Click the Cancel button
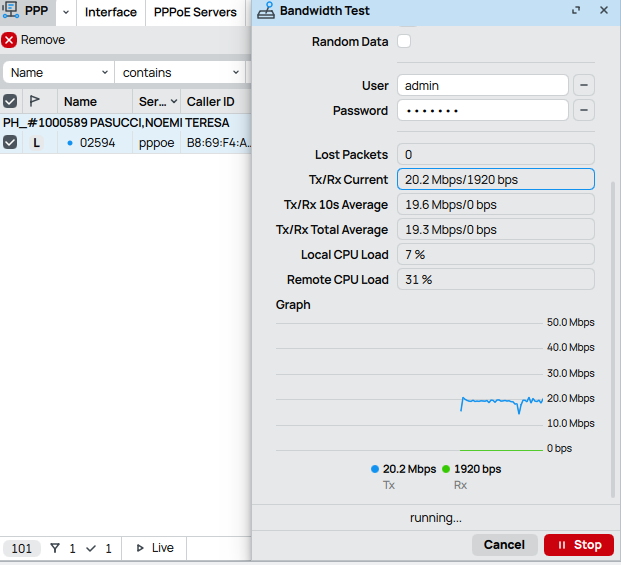Image resolution: width=621 pixels, height=565 pixels. click(504, 545)
